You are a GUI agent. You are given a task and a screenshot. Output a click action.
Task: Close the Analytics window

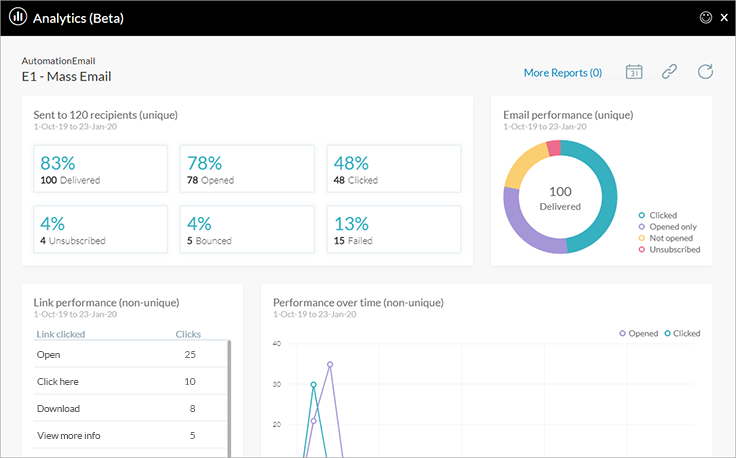click(724, 17)
